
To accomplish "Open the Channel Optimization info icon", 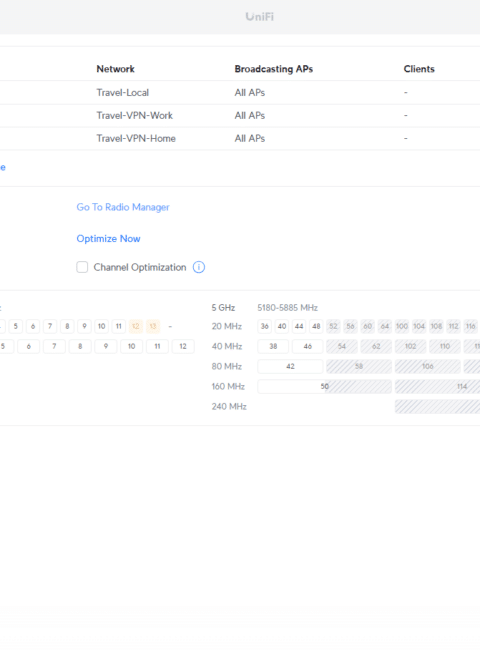I will 199,267.
